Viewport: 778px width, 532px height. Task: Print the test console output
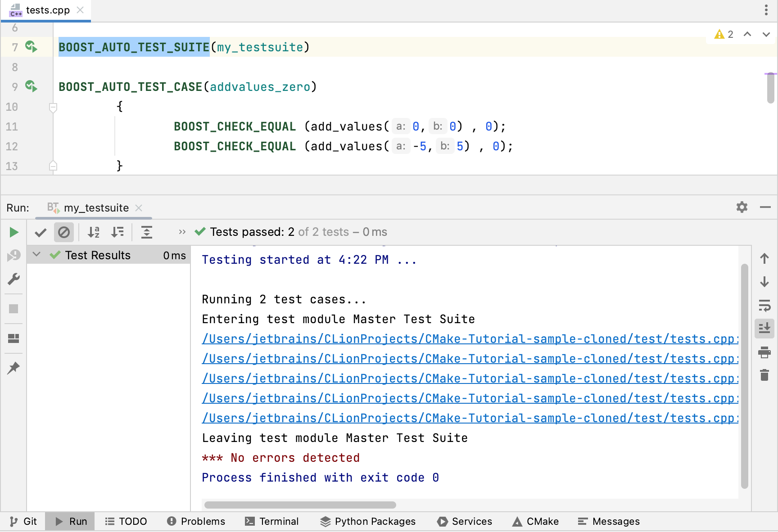pyautogui.click(x=764, y=353)
